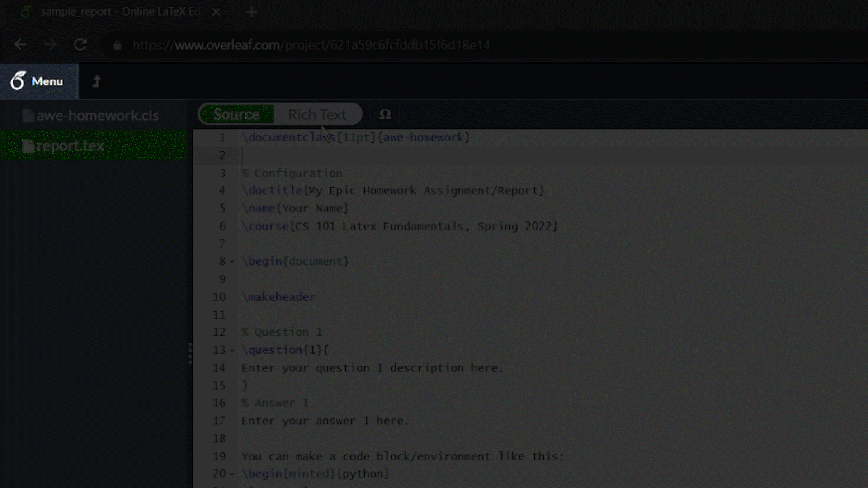Collapse the minted python fold on line 20
This screenshot has height=488, width=868.
pyautogui.click(x=232, y=474)
